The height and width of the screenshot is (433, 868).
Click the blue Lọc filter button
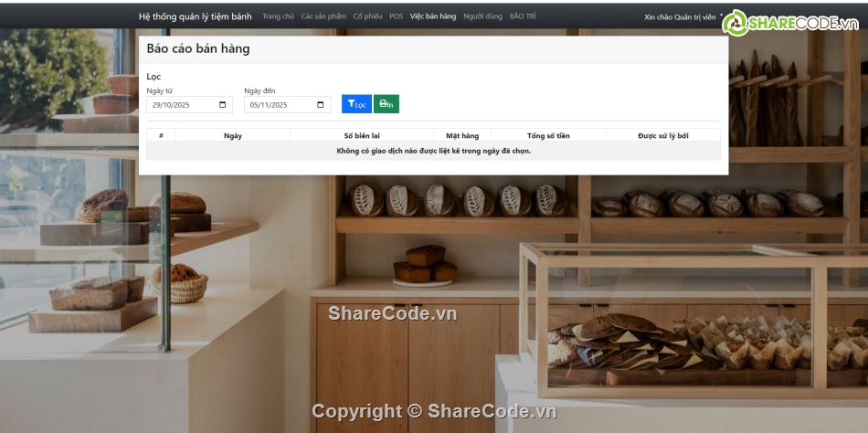tap(356, 104)
